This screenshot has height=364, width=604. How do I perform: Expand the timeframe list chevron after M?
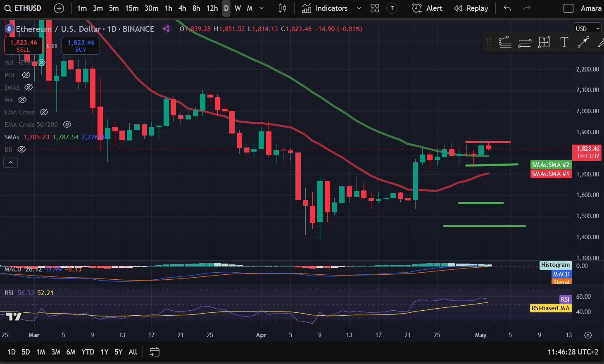262,8
